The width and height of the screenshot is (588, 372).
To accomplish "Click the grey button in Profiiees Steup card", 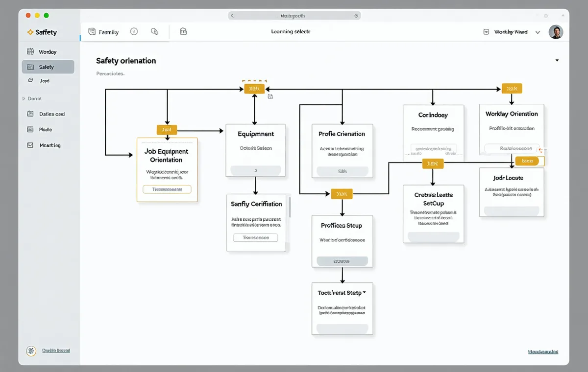I will pos(342,261).
